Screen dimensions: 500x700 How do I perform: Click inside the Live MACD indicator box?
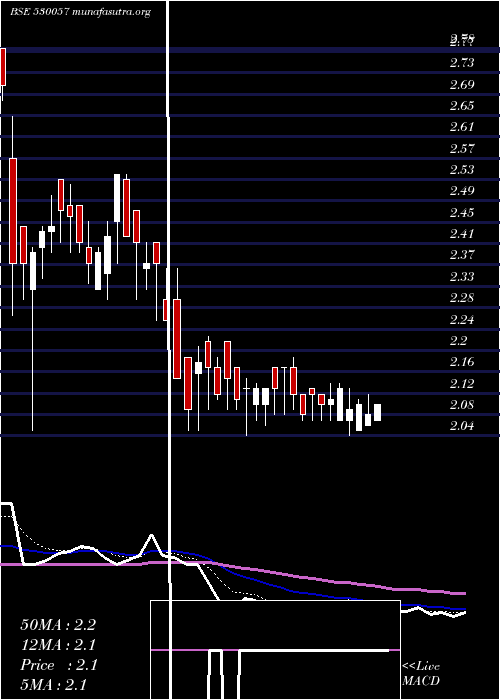tap(275, 650)
